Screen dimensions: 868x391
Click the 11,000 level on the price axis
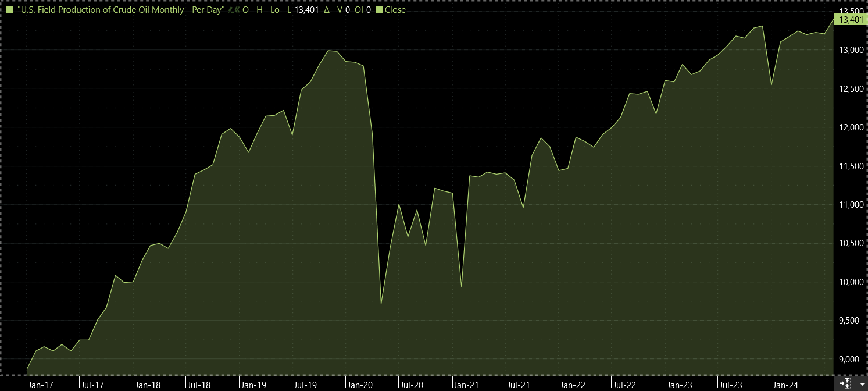click(849, 205)
